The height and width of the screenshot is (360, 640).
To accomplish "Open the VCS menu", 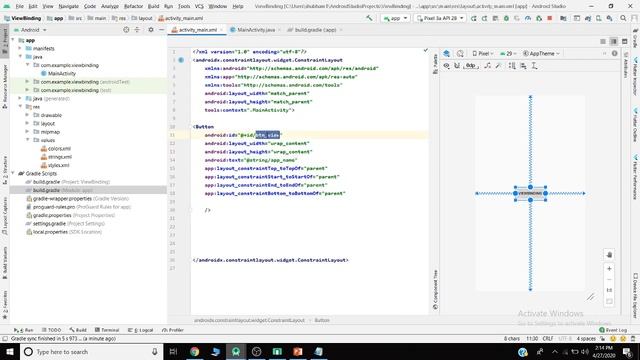I will pyautogui.click(x=199, y=6).
